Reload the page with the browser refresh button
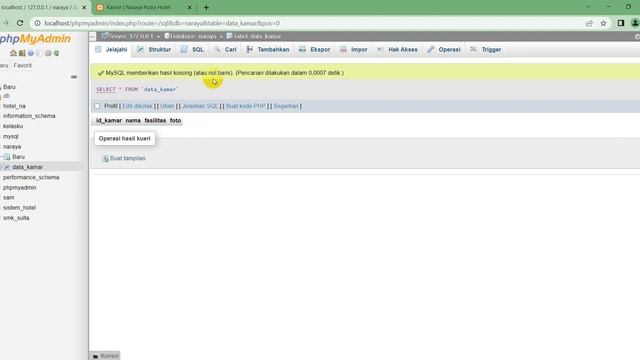 [20, 23]
